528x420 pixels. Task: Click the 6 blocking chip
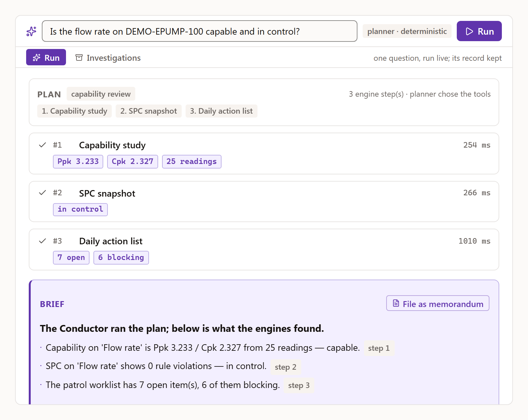tap(121, 258)
